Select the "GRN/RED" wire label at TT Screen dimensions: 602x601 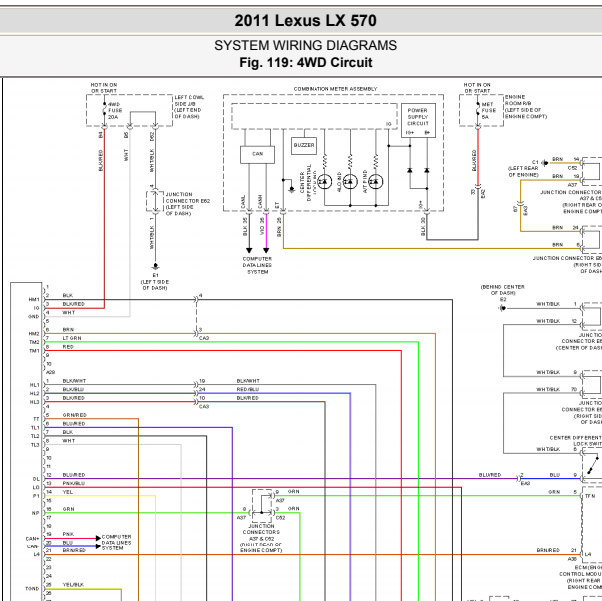click(x=74, y=415)
